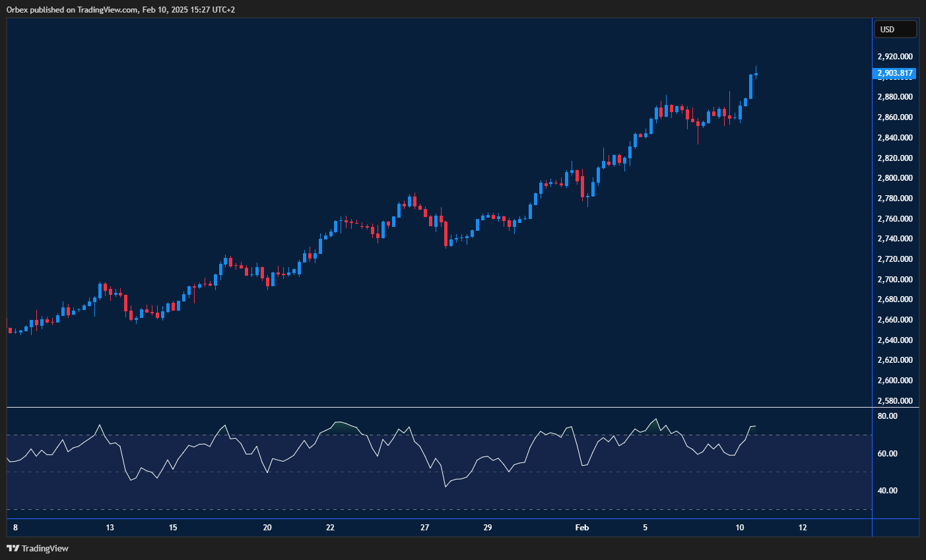Image resolution: width=926 pixels, height=560 pixels.
Task: Click the Feb label on the time axis
Action: (x=581, y=527)
